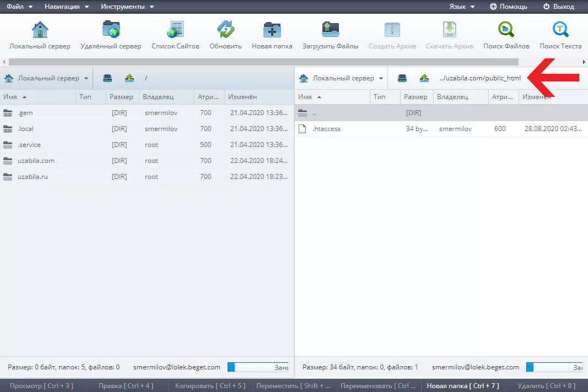Sort left panel by Размер column header

121,97
